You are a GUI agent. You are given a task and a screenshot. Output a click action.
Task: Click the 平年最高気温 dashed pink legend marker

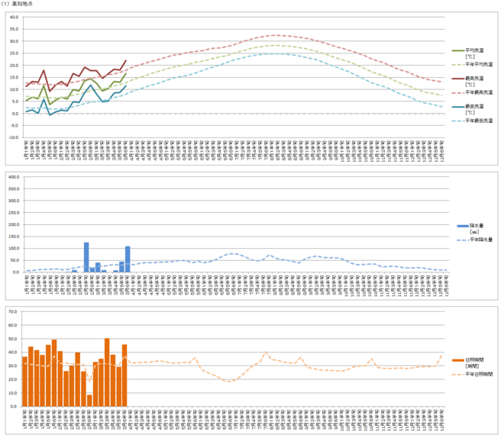point(458,92)
